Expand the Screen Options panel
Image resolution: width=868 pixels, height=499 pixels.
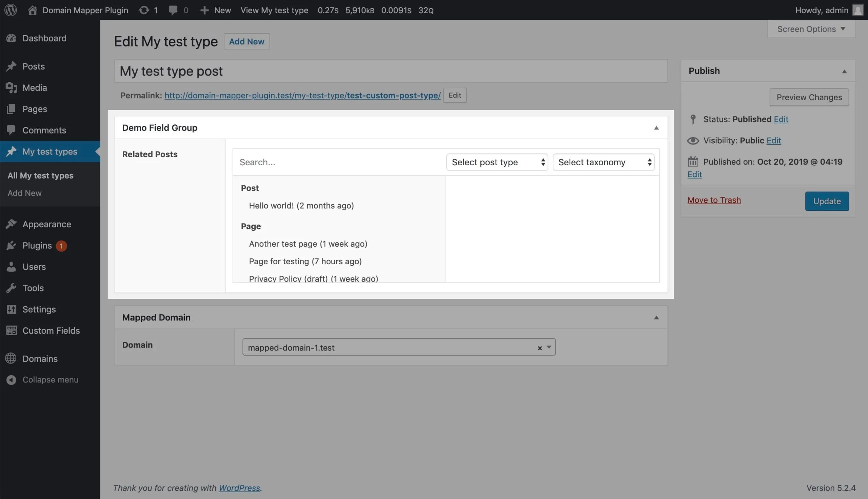(x=811, y=29)
